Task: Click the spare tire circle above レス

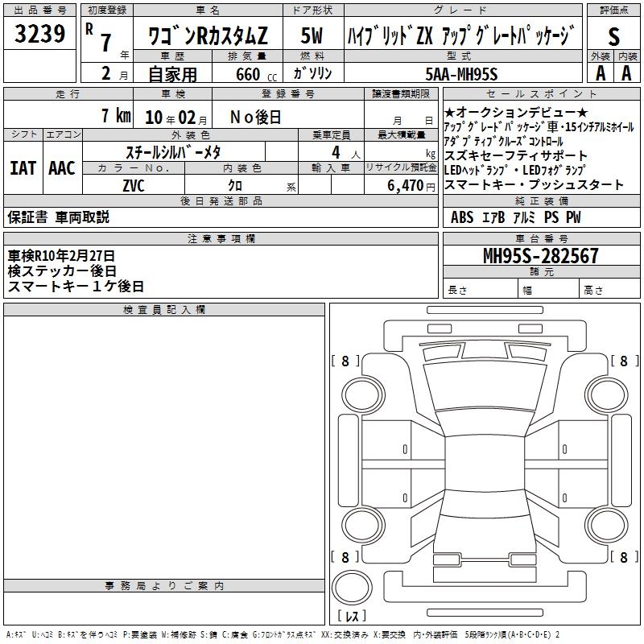Action: point(352,588)
